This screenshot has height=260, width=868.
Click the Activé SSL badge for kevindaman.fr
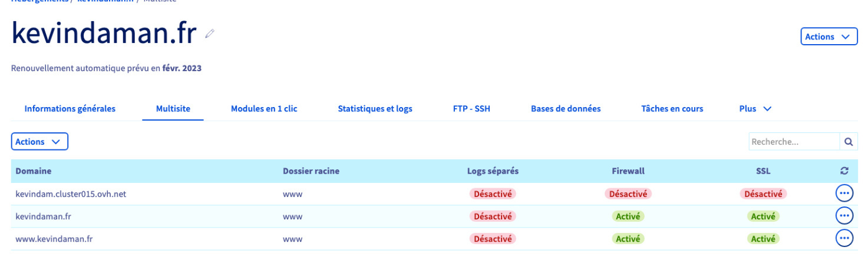(763, 216)
